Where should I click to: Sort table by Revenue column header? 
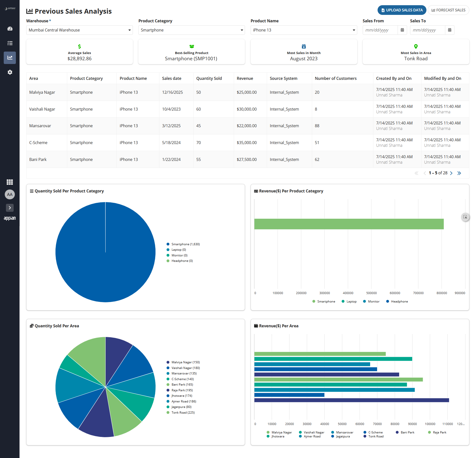245,78
